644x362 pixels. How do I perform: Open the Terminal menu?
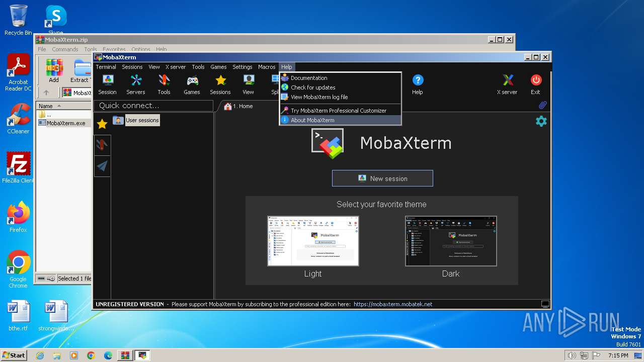tap(106, 67)
